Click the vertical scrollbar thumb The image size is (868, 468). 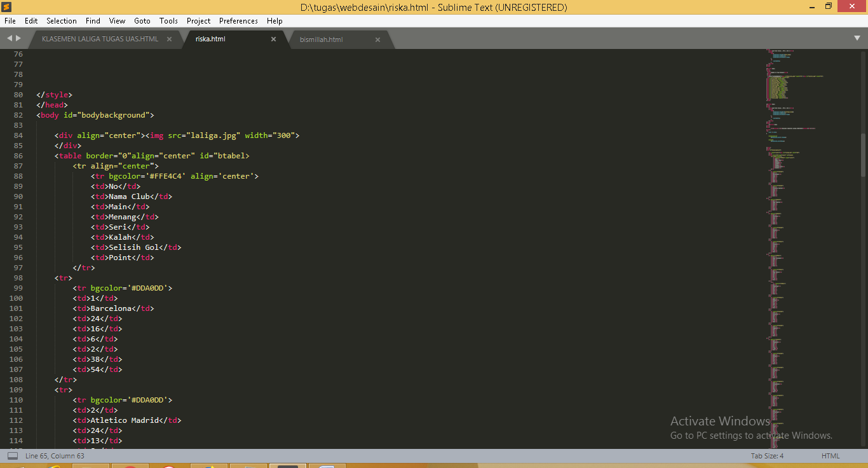863,155
